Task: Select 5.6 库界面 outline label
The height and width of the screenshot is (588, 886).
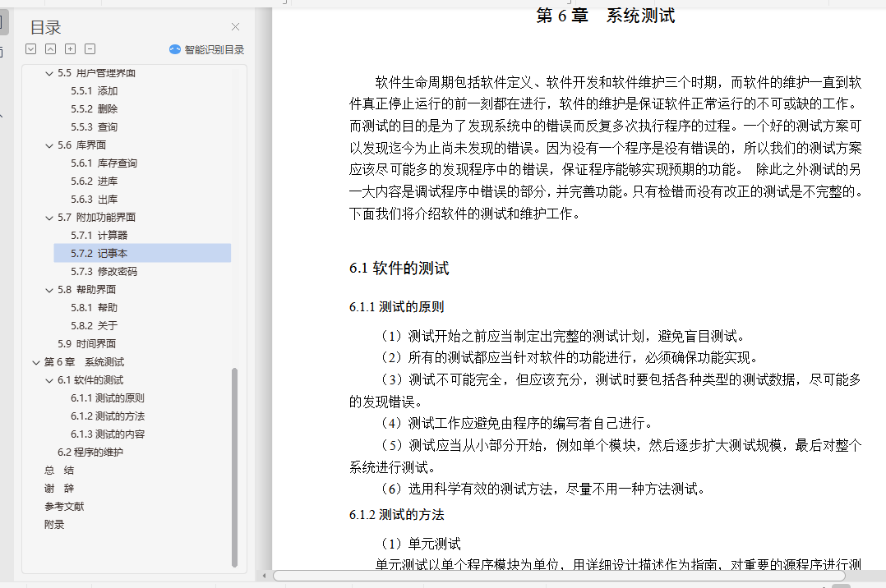Action: pyautogui.click(x=82, y=145)
